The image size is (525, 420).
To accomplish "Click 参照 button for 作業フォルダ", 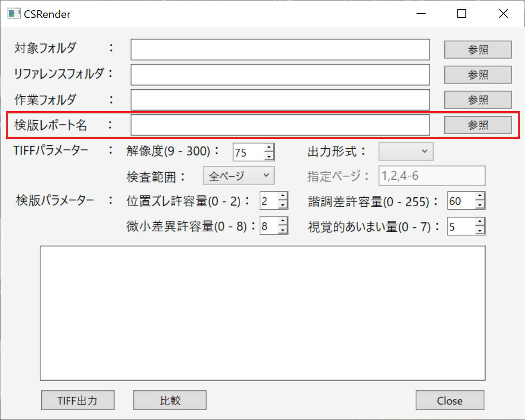I will pos(478,100).
